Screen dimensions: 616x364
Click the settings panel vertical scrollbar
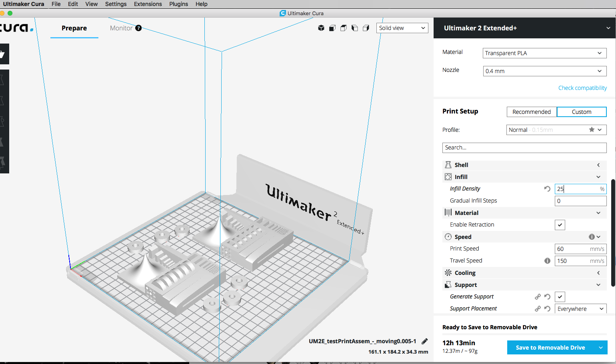(x=613, y=233)
